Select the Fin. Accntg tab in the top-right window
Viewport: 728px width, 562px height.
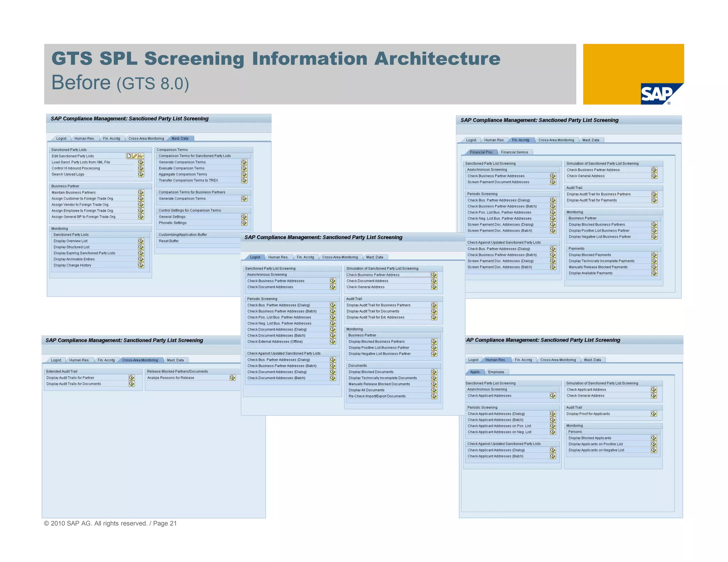click(x=521, y=140)
